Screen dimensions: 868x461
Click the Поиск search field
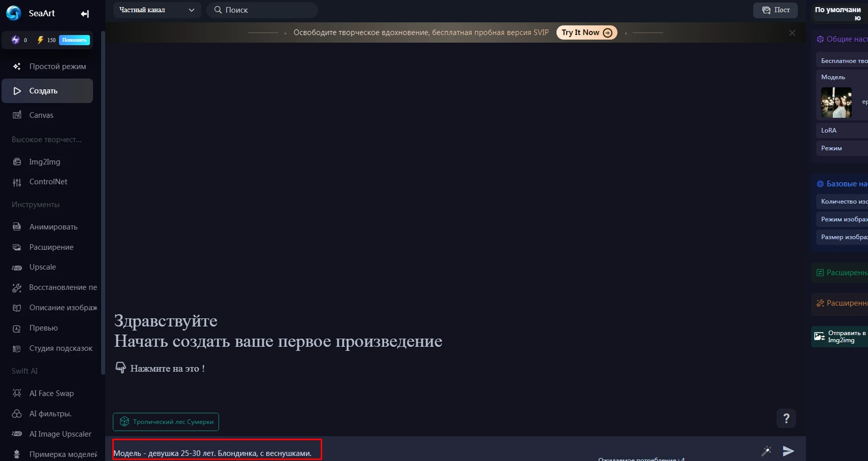[262, 10]
